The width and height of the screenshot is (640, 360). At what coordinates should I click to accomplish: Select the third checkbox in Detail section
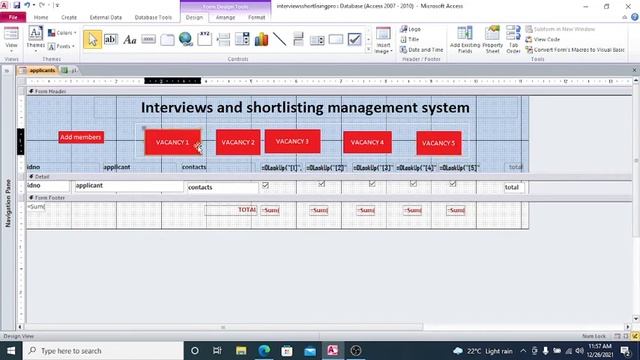click(372, 184)
